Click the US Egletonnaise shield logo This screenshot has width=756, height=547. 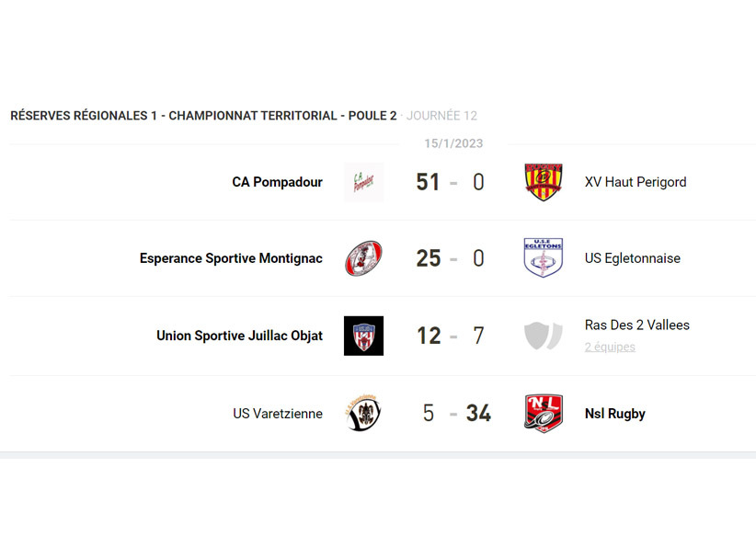coord(543,258)
